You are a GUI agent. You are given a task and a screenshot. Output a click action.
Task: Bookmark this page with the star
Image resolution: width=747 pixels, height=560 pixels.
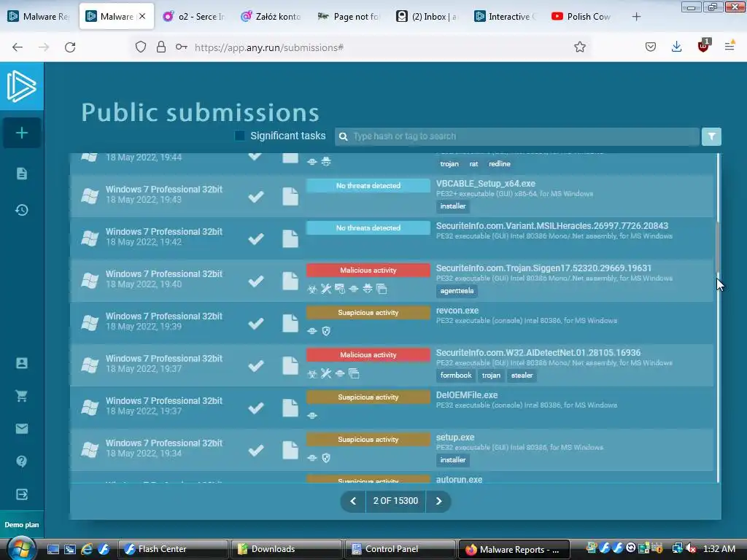pos(580,47)
